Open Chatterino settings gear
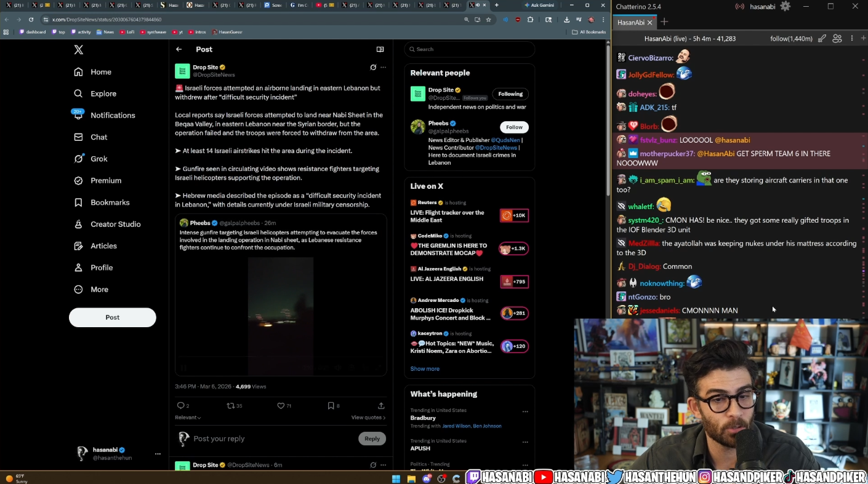Screen dimensions: 868x484 [x=785, y=6]
